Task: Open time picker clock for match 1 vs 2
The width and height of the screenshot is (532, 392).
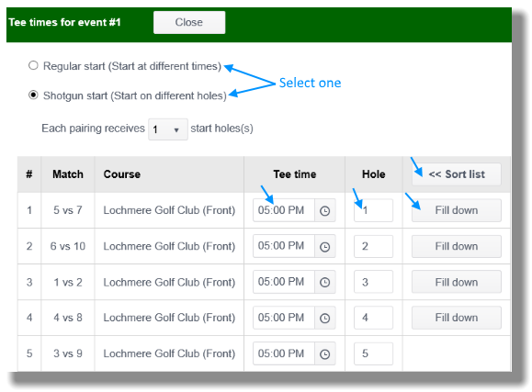Action: click(x=324, y=282)
